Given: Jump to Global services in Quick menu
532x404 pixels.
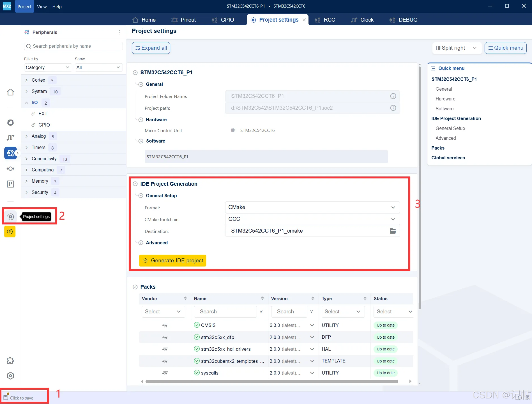Looking at the screenshot, I should tap(448, 158).
